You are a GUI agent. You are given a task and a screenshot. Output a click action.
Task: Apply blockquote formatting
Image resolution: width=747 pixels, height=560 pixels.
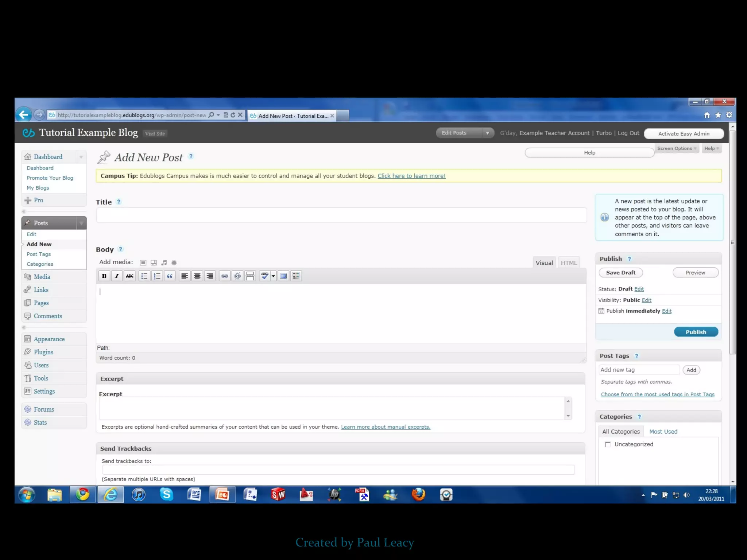tap(170, 276)
